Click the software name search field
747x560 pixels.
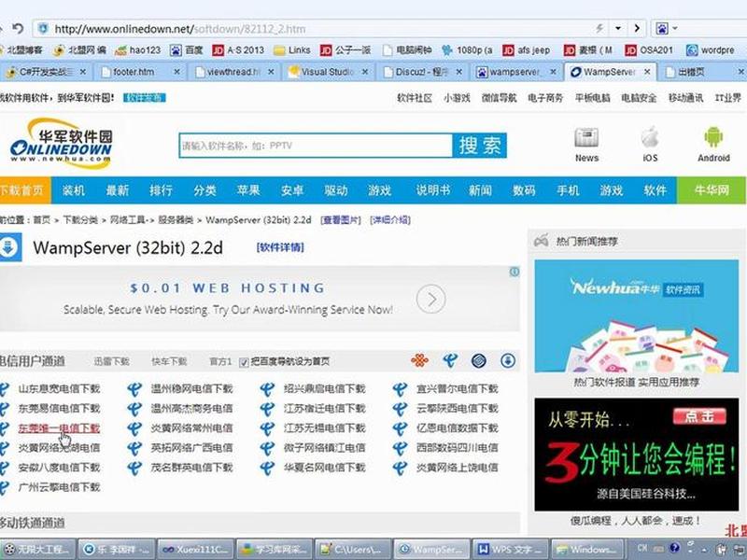click(316, 146)
